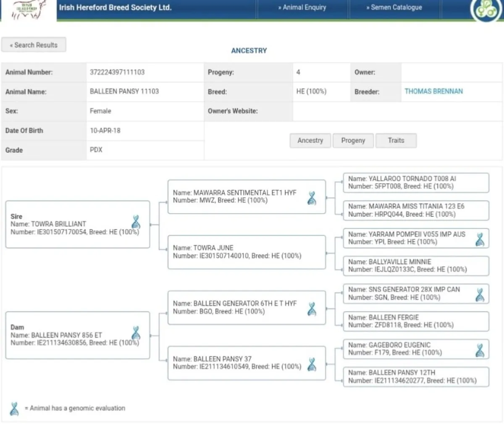Click genomic icon beside BALLEEN PANSY 856 ET
This screenshot has width=504, height=424.
pyautogui.click(x=136, y=332)
